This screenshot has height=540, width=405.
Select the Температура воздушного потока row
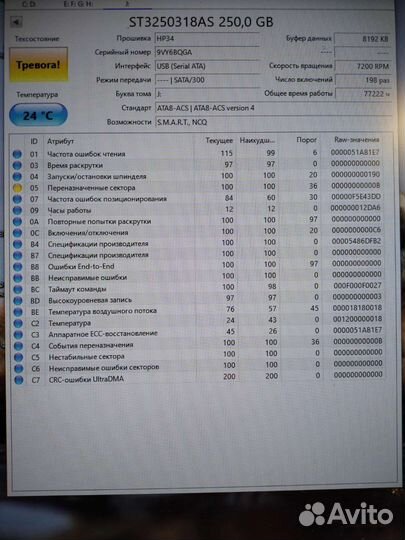[x=198, y=310]
